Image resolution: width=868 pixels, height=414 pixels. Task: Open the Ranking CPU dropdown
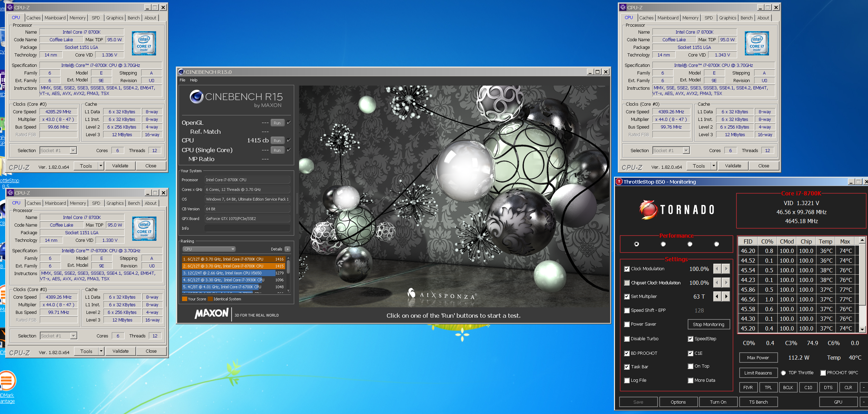pos(209,249)
